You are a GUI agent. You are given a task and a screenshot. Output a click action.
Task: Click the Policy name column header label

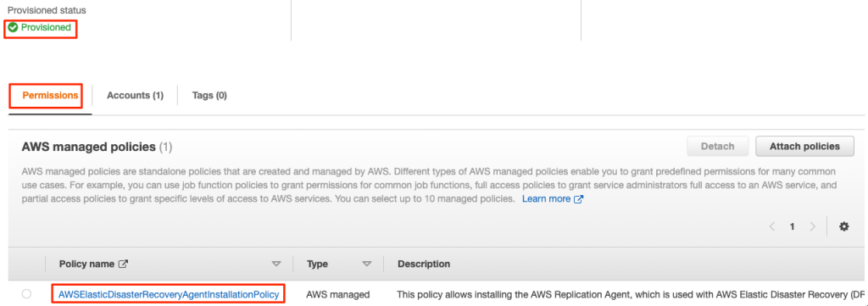click(87, 264)
